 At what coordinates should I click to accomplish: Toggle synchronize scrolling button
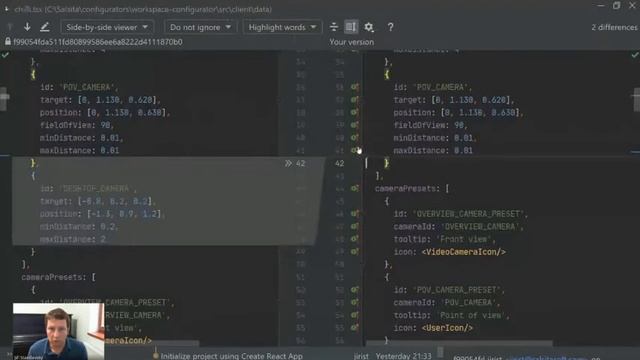tap(351, 27)
